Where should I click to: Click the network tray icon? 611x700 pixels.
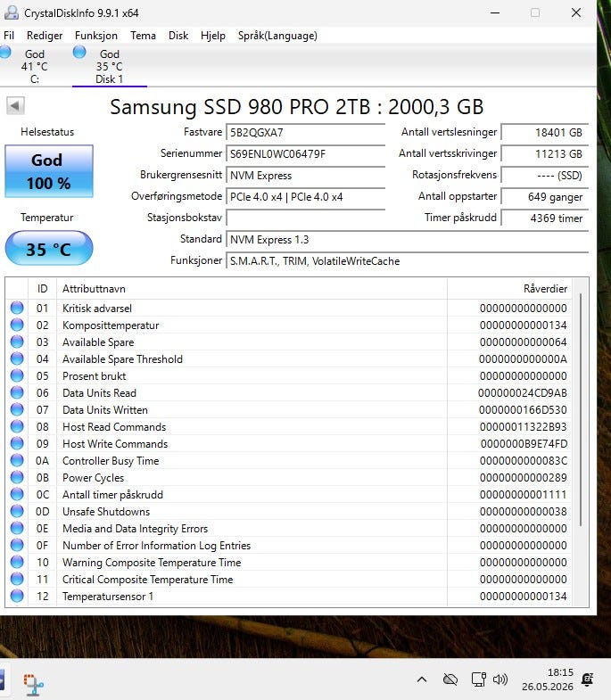click(479, 679)
